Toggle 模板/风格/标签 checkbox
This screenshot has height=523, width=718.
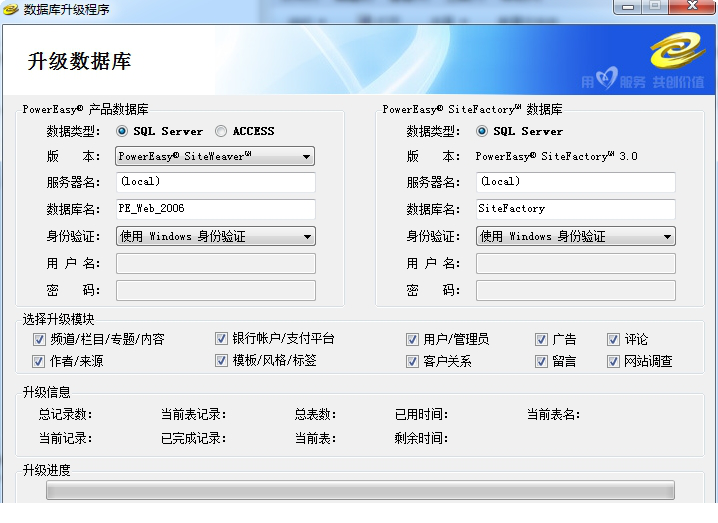[x=221, y=360]
